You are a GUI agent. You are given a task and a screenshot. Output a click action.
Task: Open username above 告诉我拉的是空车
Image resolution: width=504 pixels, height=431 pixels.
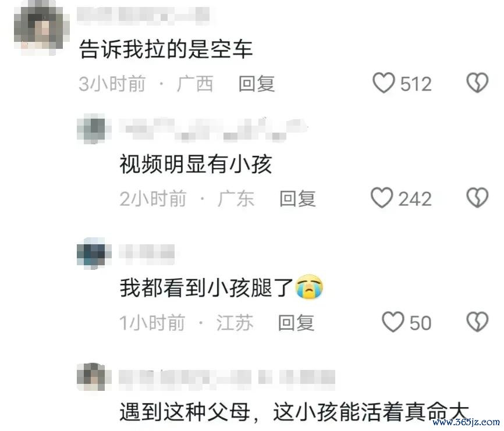(x=143, y=15)
